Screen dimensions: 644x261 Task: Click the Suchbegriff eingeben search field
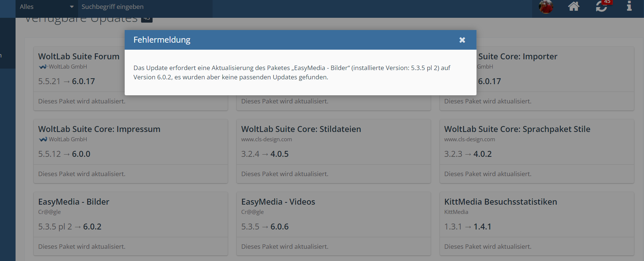145,7
